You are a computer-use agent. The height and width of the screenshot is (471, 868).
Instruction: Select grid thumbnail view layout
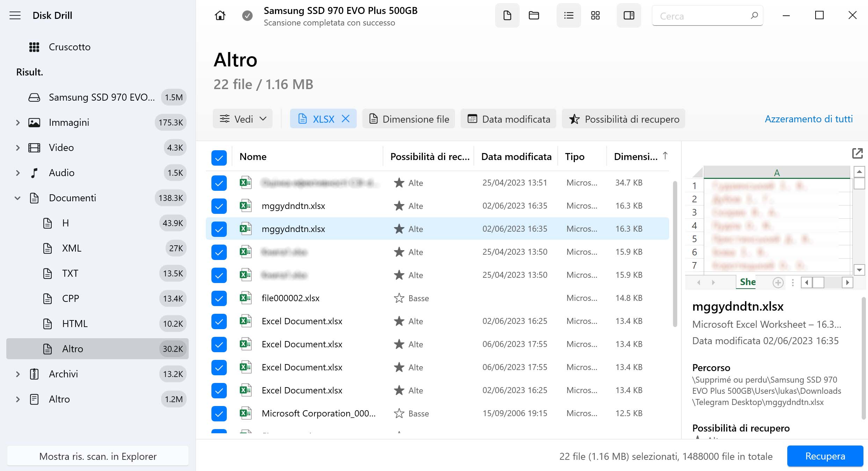(x=595, y=15)
